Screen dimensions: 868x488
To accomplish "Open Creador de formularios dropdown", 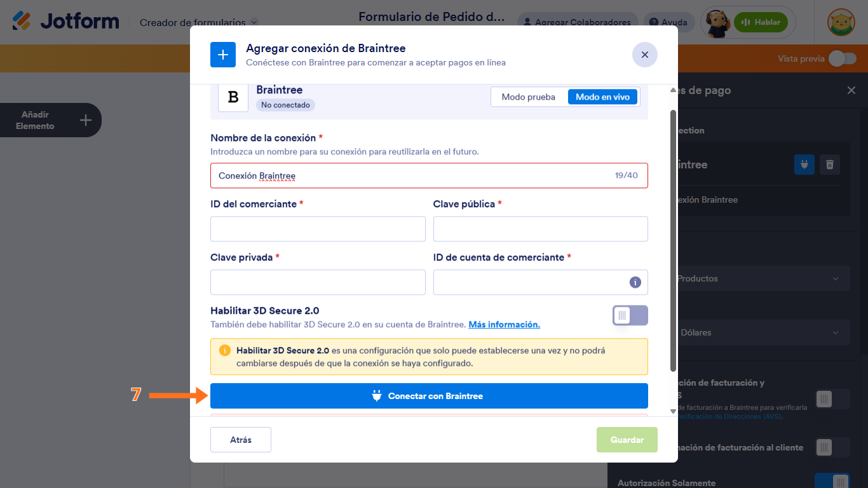I will 199,22.
